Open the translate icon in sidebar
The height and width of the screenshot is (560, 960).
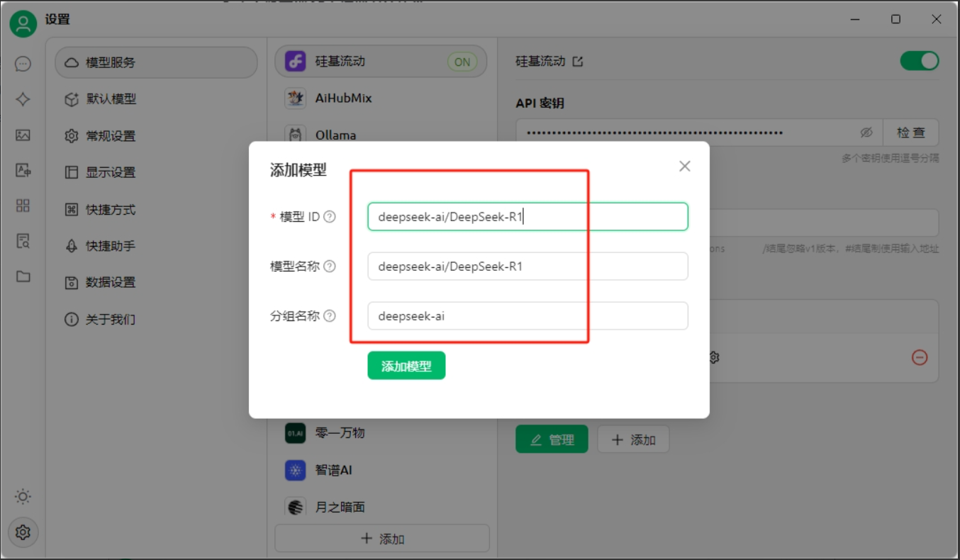coord(23,170)
